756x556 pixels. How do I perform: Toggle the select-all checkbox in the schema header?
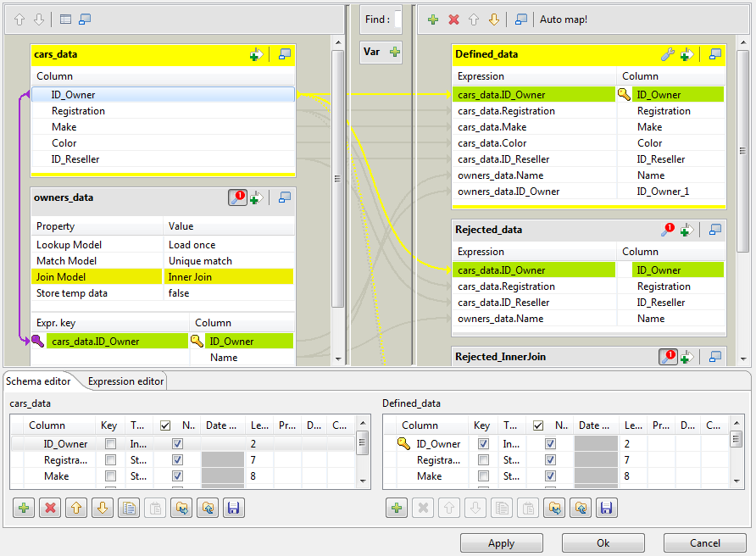[165, 425]
